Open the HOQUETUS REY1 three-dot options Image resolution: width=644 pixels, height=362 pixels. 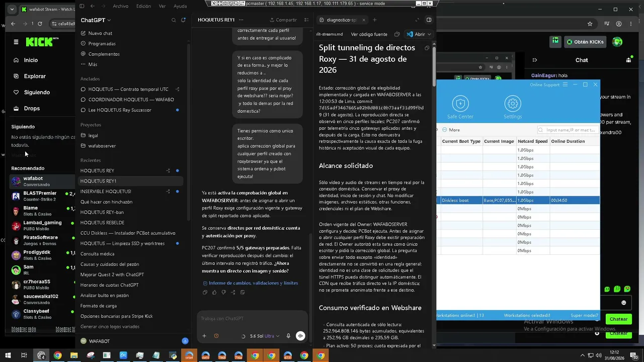click(241, 20)
